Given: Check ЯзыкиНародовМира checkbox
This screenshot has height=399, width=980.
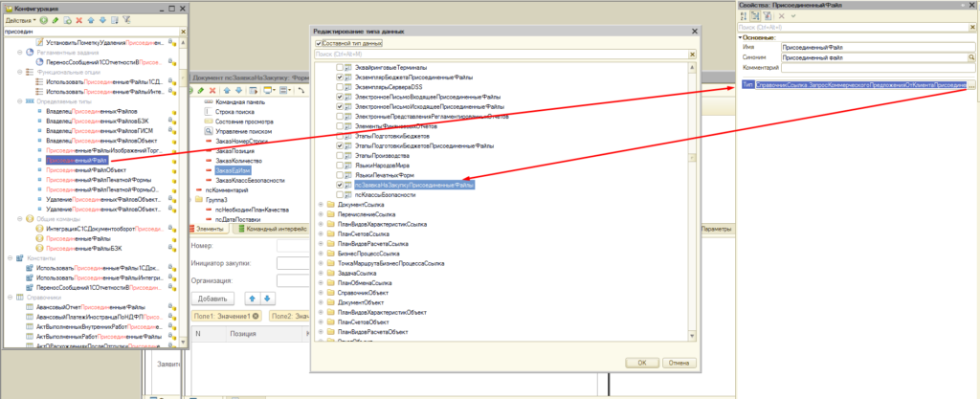Looking at the screenshot, I should click(340, 166).
